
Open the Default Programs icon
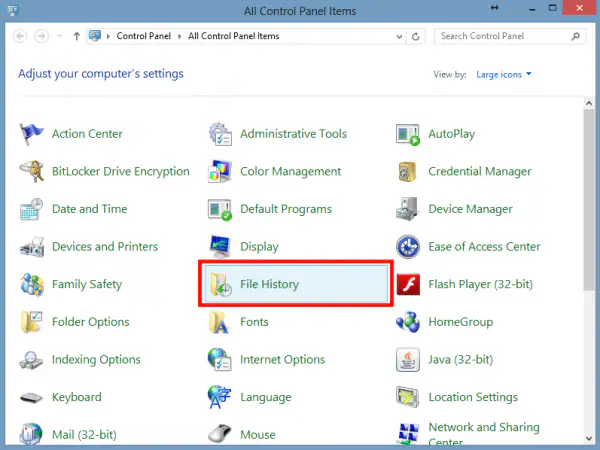pyautogui.click(x=220, y=209)
